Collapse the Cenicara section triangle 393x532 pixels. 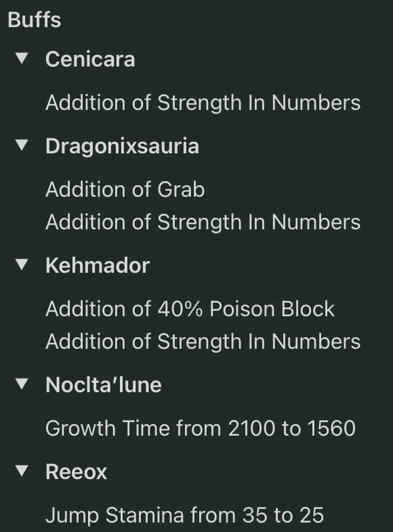21,58
